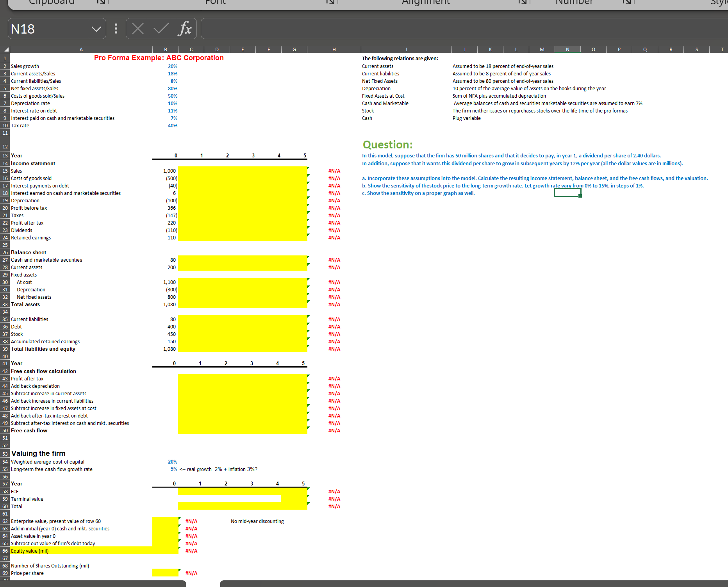Select row 13 header

[5, 155]
